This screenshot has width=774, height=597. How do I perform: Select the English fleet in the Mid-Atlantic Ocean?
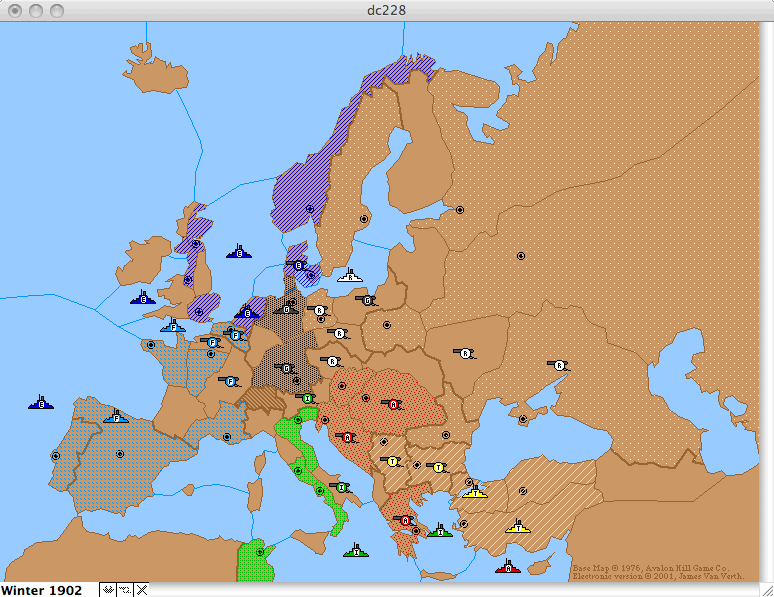point(41,402)
